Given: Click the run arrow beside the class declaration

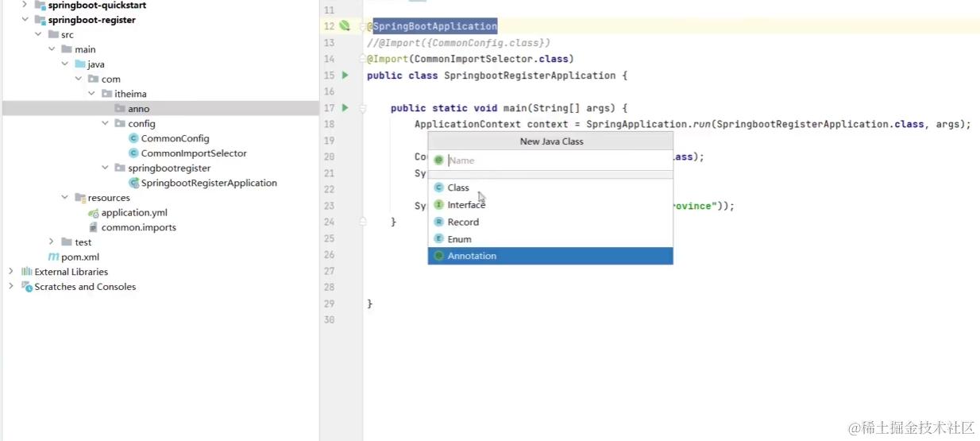Looking at the screenshot, I should pyautogui.click(x=345, y=75).
